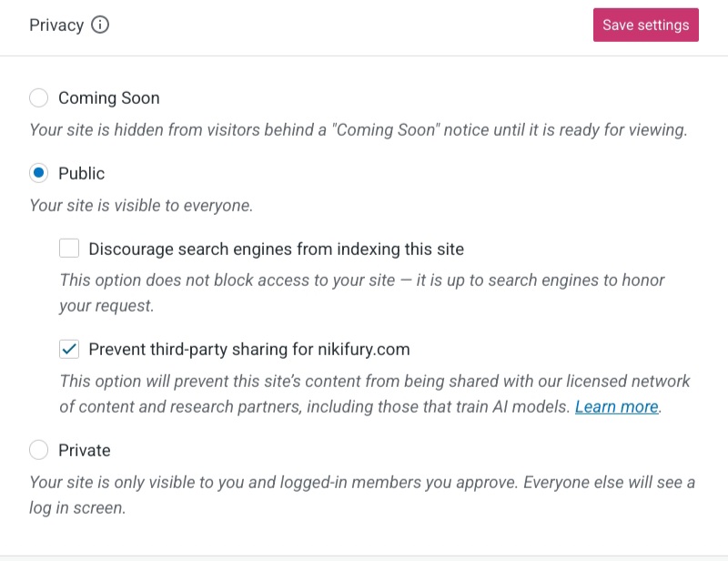Click the "Public" option label text
The width and height of the screenshot is (728, 561).
pos(81,173)
